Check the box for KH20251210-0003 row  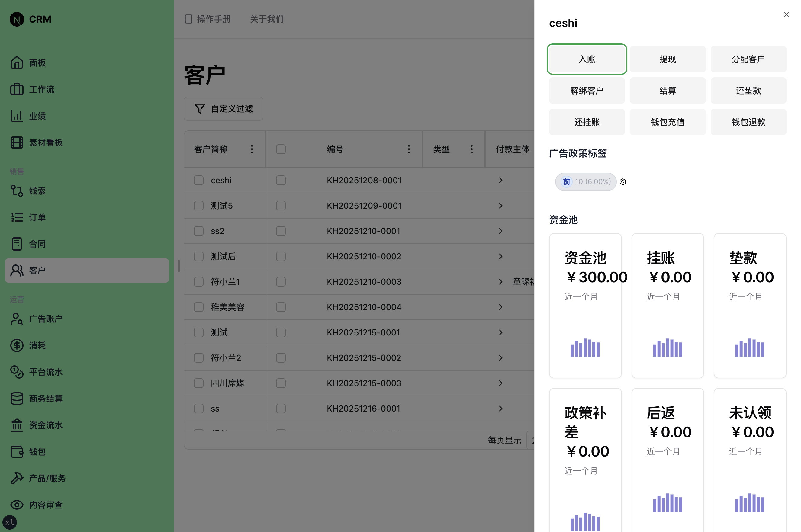coord(281,282)
